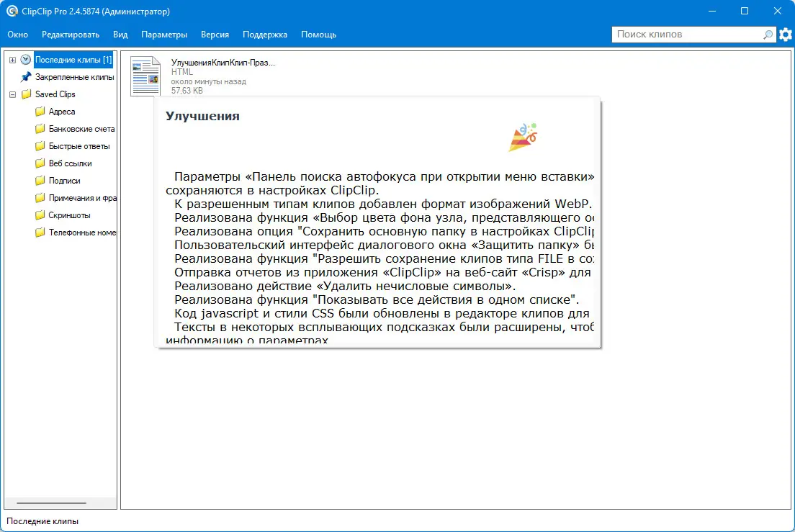Open the Поддержка menu
The width and height of the screenshot is (795, 532).
(265, 35)
